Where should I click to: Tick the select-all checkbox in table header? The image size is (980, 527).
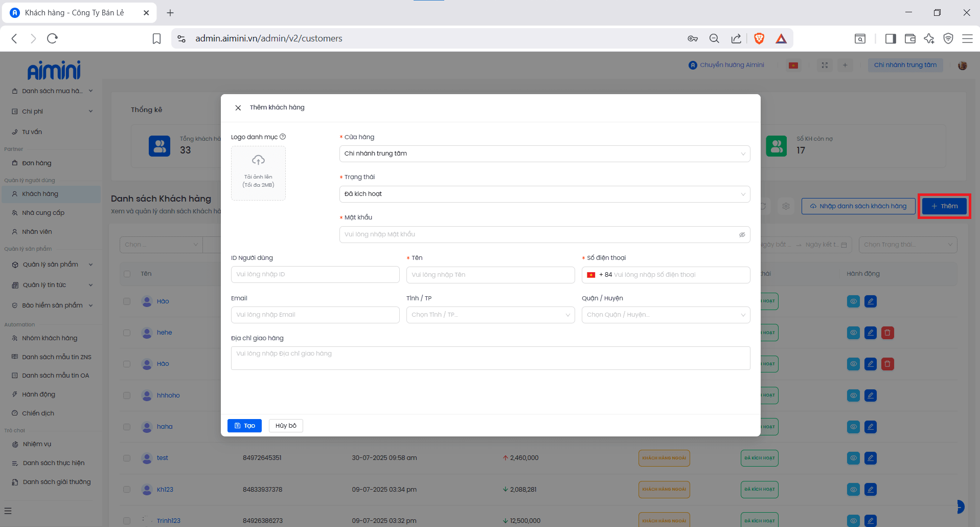click(x=127, y=274)
